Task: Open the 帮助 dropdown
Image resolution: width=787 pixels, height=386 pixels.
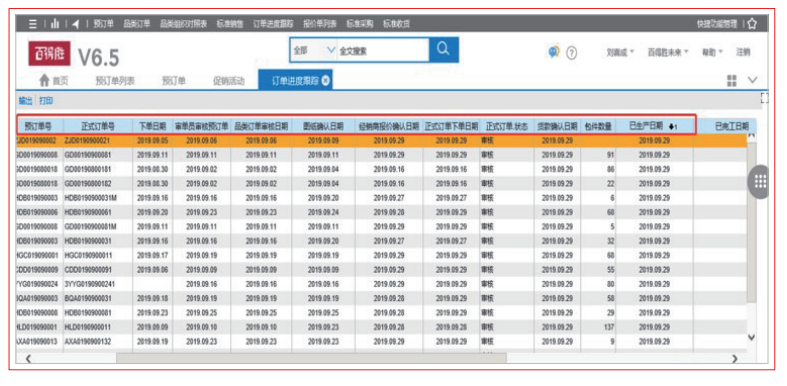Action: tap(712, 52)
